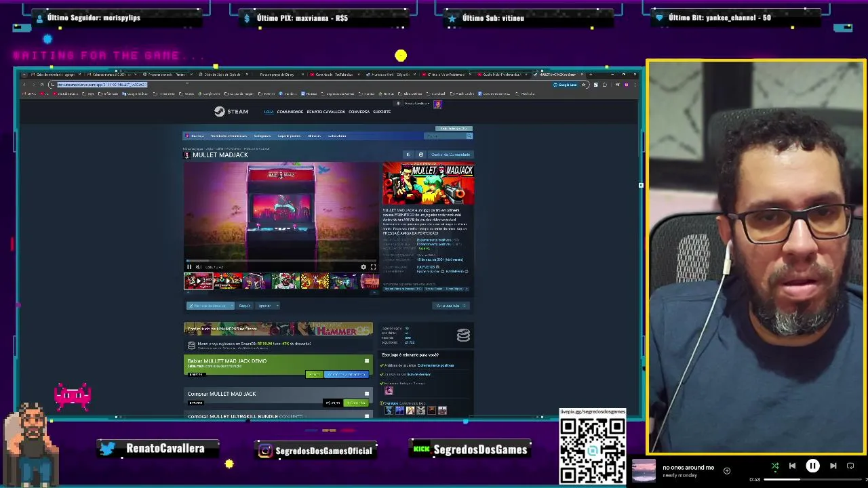Open RENATO CAVALLERA profile menu

pos(325,112)
